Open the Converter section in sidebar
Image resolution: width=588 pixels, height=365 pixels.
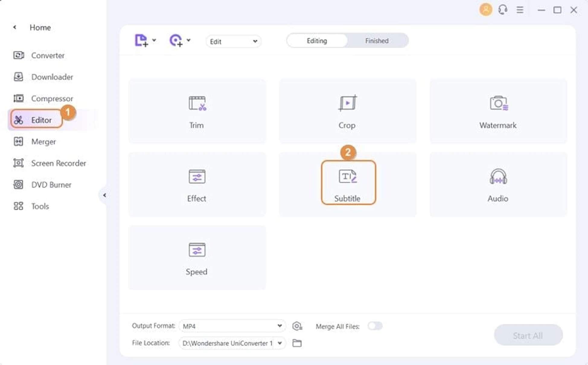click(x=39, y=55)
